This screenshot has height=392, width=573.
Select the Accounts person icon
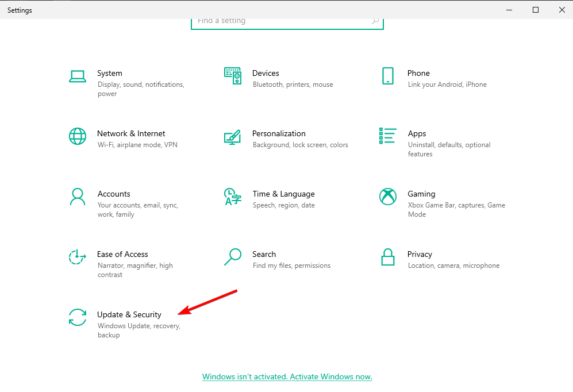[x=77, y=197]
